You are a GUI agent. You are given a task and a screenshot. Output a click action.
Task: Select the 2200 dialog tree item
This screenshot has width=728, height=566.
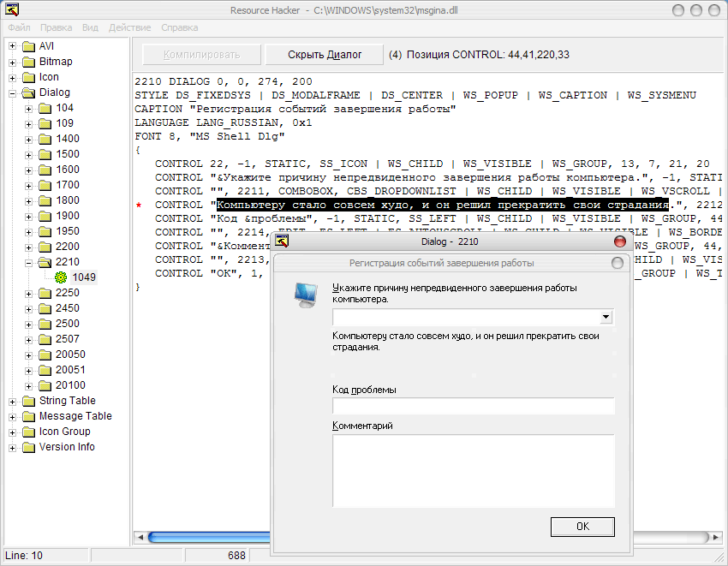coord(68,246)
